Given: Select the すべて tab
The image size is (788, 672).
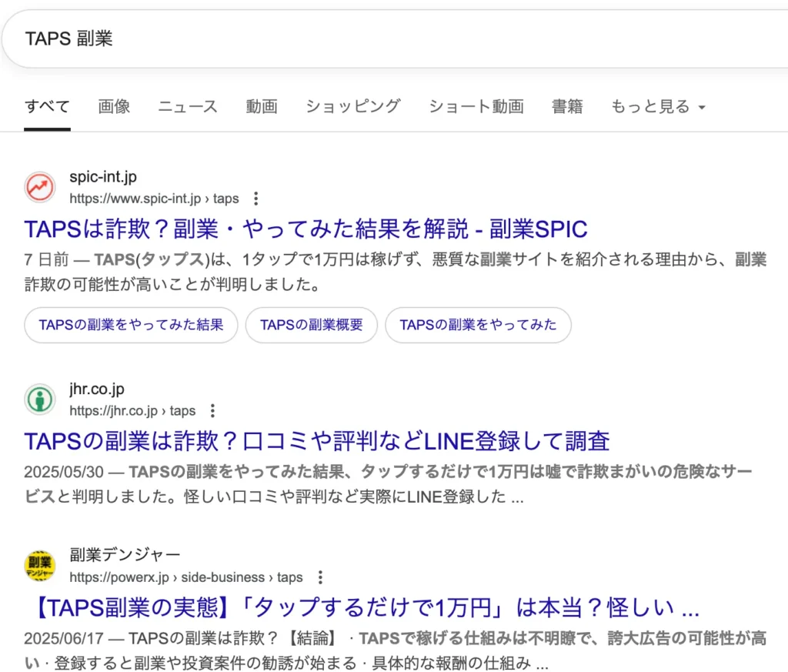Looking at the screenshot, I should pyautogui.click(x=47, y=106).
